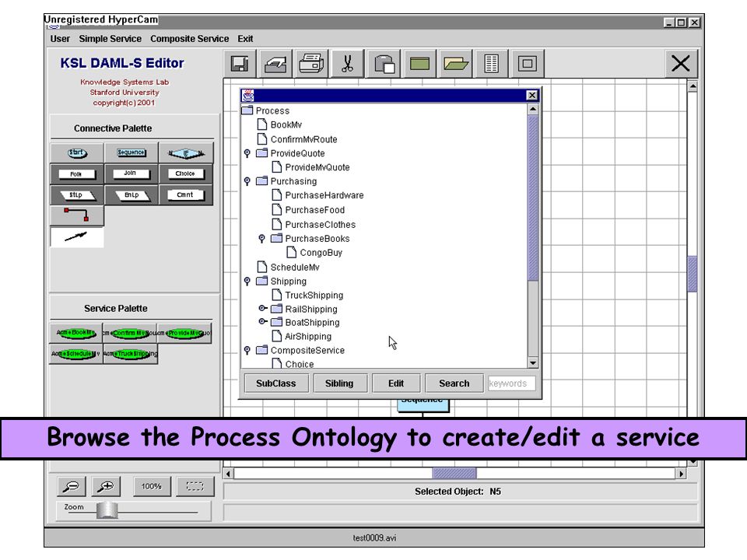This screenshot has height=560, width=747.
Task: Select the EnLp connective
Action: [131, 194]
